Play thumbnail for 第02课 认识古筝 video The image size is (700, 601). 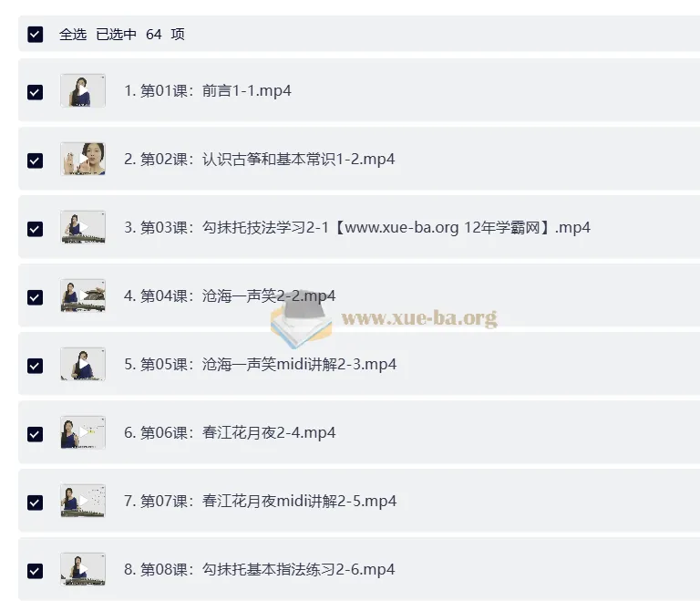(83, 159)
